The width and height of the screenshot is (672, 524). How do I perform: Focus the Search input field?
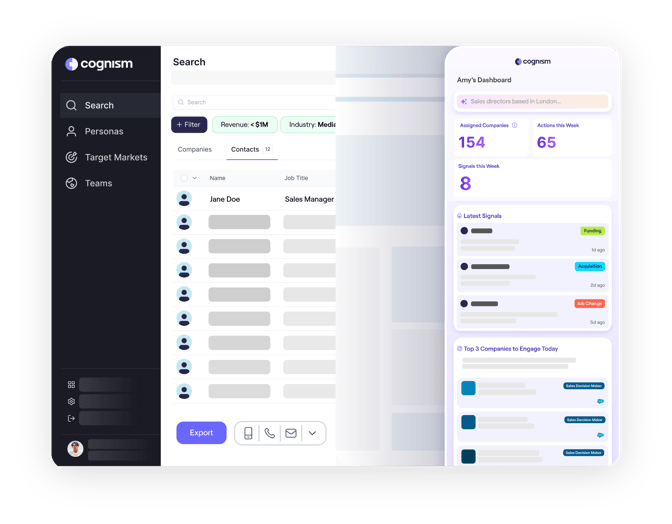254,102
